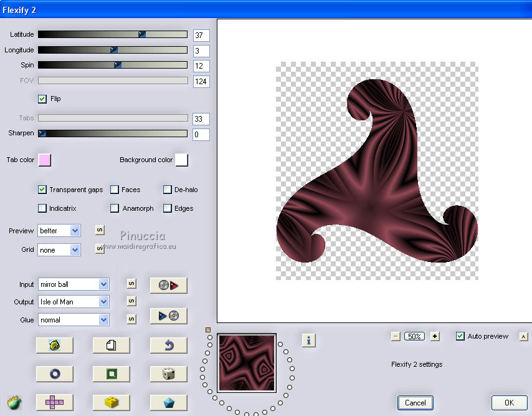Screen dimensions: 532x416
Task: Click the Latitude value field
Action: coord(201,36)
